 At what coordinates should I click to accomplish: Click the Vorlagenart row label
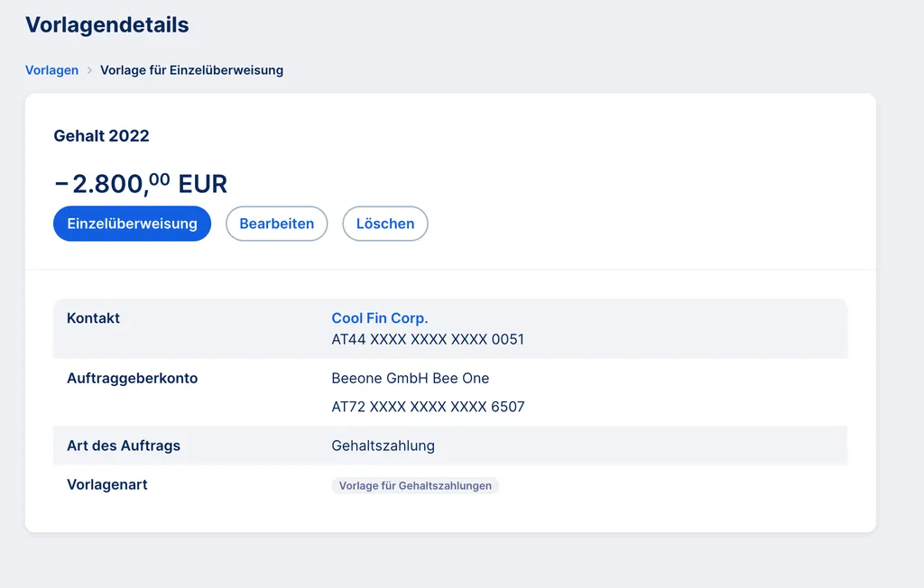coord(106,485)
